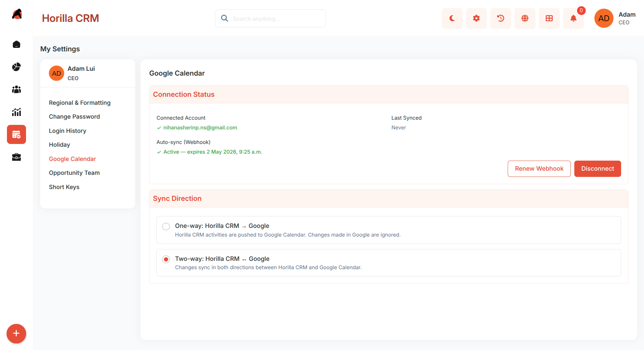This screenshot has width=644, height=350.
Task: Click the language globe icon
Action: (525, 18)
